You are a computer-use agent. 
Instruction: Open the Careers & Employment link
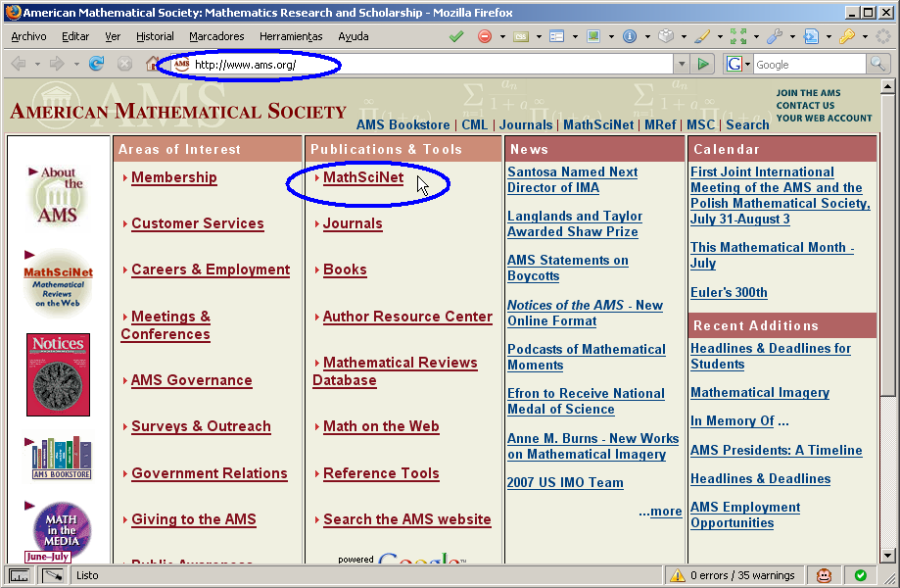coord(210,270)
